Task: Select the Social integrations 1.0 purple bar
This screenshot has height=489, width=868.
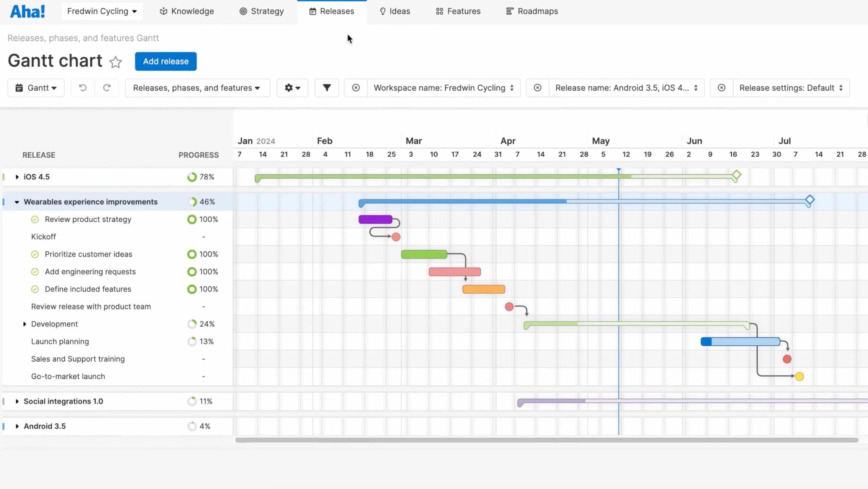Action: (692, 401)
